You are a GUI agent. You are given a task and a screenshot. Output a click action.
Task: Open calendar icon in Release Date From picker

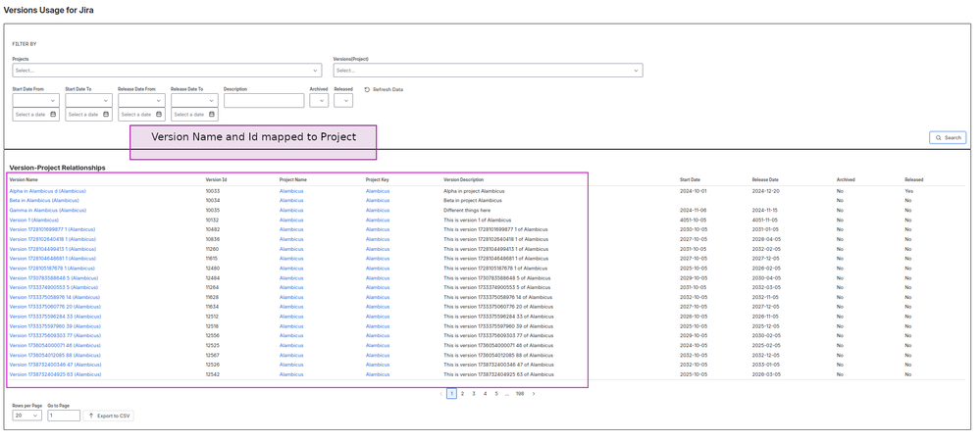coord(159,115)
